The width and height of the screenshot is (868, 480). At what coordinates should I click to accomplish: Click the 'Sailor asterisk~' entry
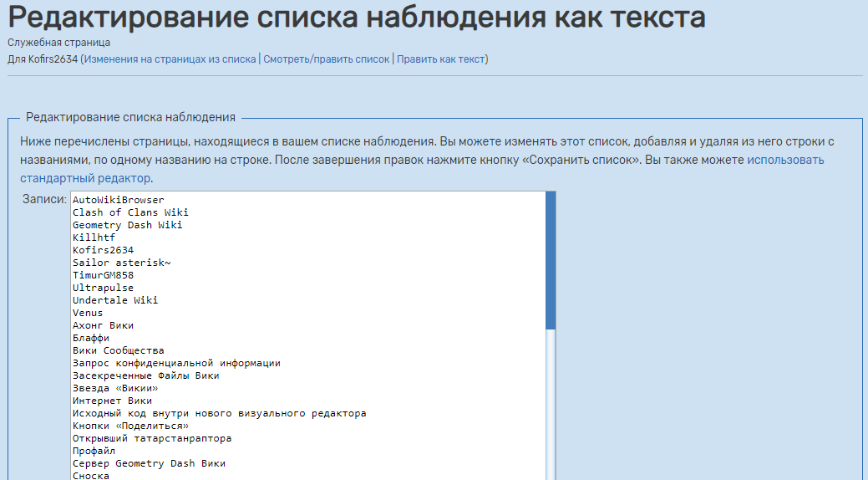pyautogui.click(x=122, y=263)
